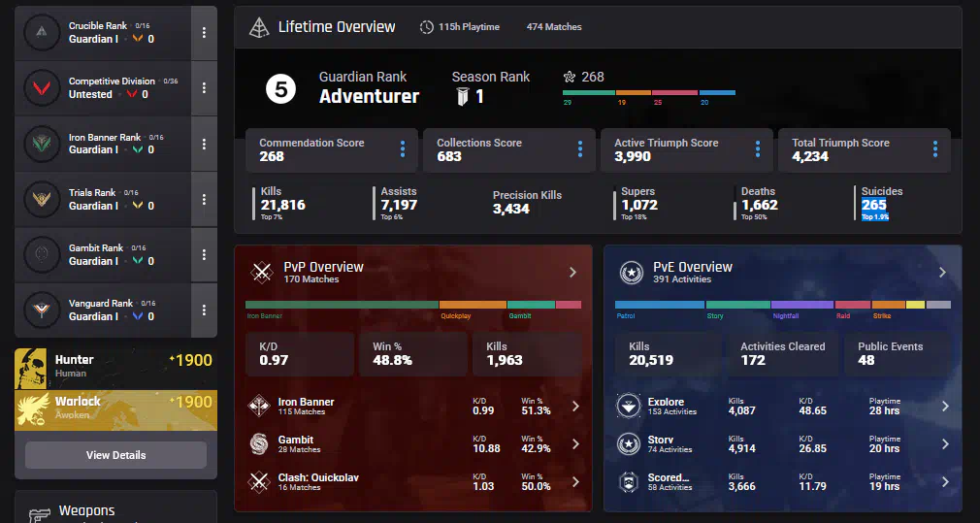Image resolution: width=980 pixels, height=523 pixels.
Task: Open Story row details chevron
Action: (945, 443)
